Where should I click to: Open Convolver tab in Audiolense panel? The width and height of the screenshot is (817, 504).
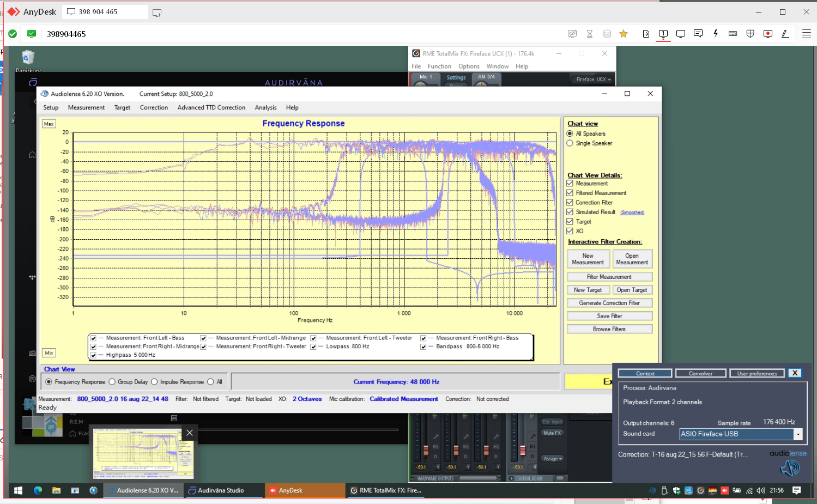coord(700,373)
